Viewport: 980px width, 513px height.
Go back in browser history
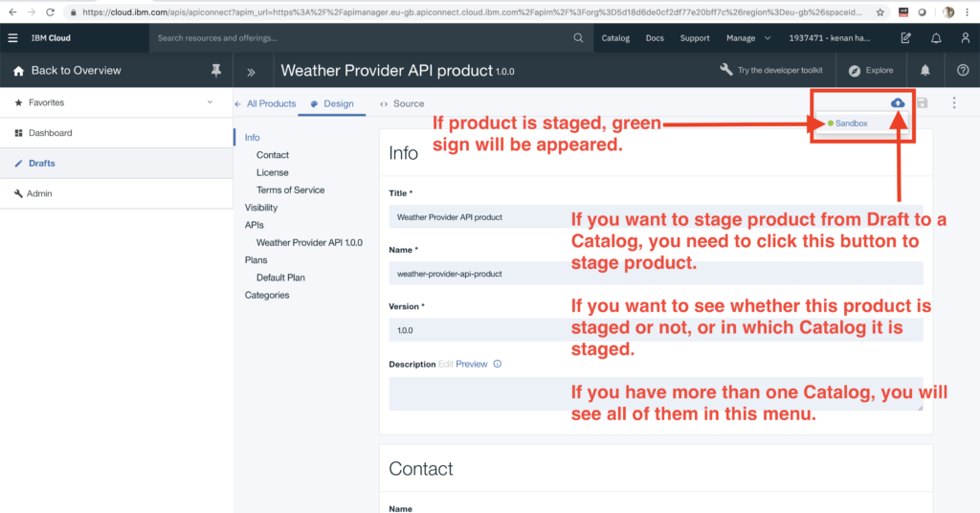[x=12, y=11]
